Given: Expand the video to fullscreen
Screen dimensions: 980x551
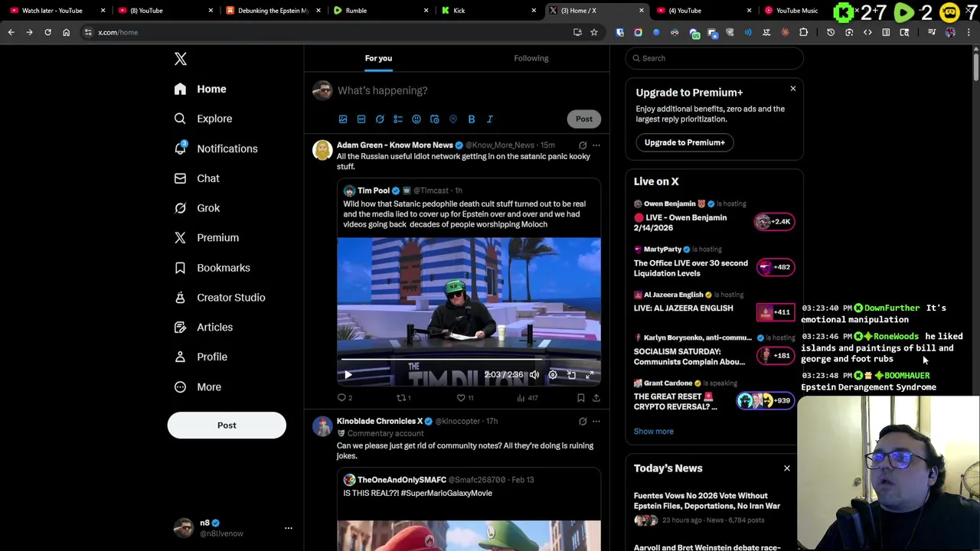Looking at the screenshot, I should pyautogui.click(x=590, y=375).
